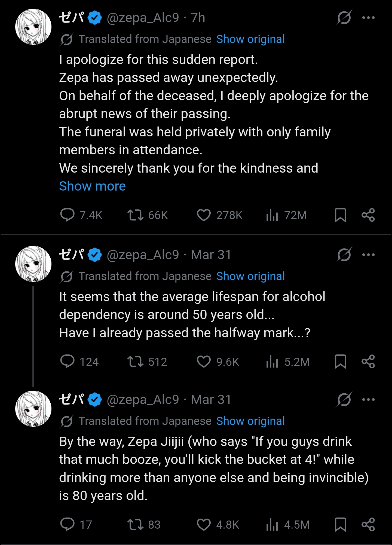Click the Grok icon on the first post

(x=344, y=18)
